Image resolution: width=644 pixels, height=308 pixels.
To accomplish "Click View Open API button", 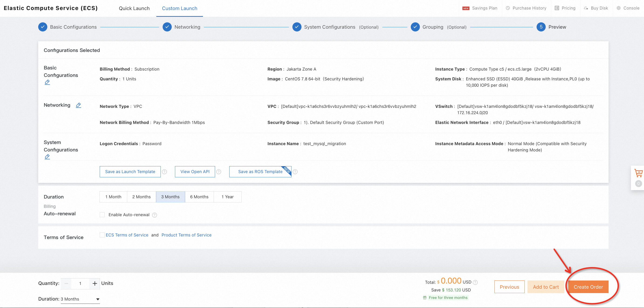I will 195,172.
